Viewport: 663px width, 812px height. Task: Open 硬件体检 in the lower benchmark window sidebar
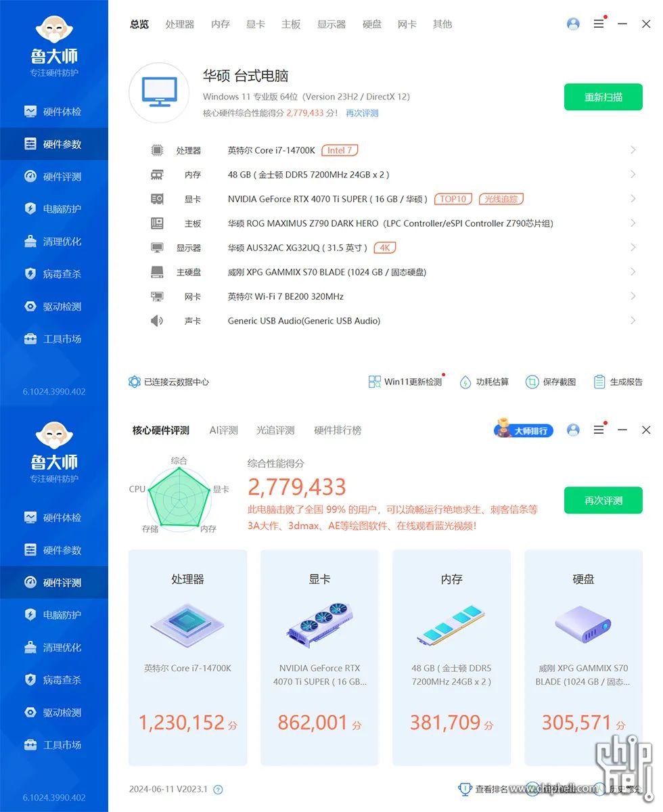click(54, 518)
